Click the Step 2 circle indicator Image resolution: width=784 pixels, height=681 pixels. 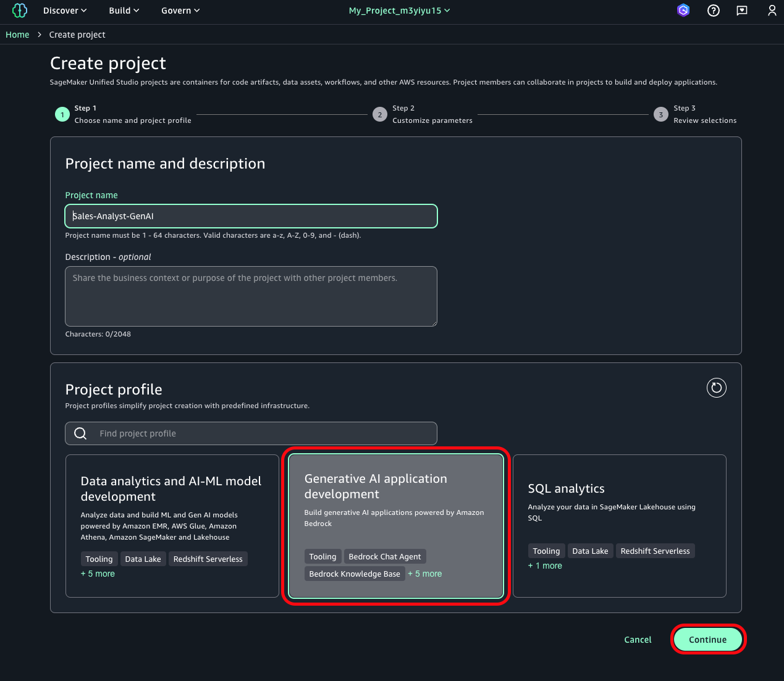pyautogui.click(x=379, y=114)
